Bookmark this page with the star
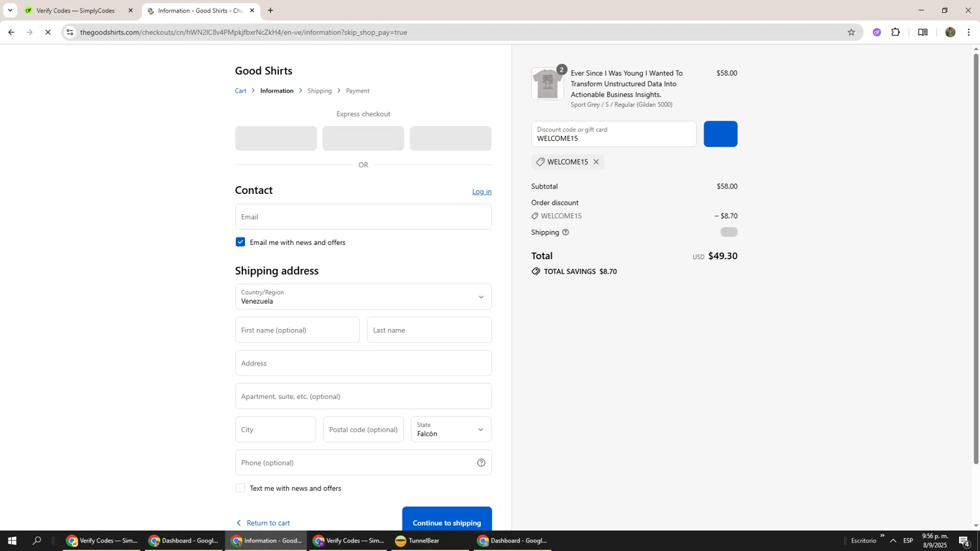 [851, 32]
